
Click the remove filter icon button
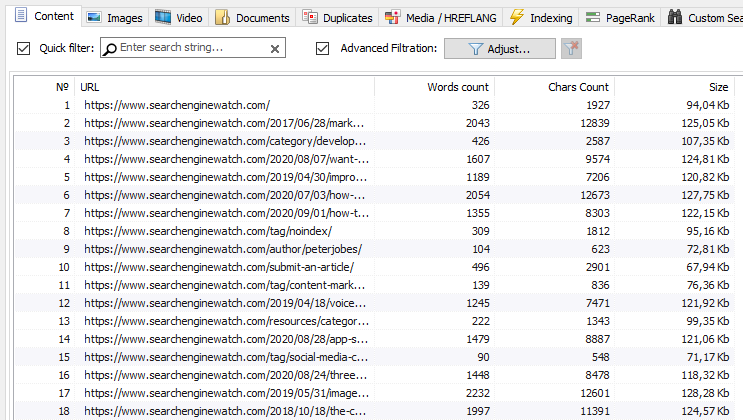tap(571, 48)
